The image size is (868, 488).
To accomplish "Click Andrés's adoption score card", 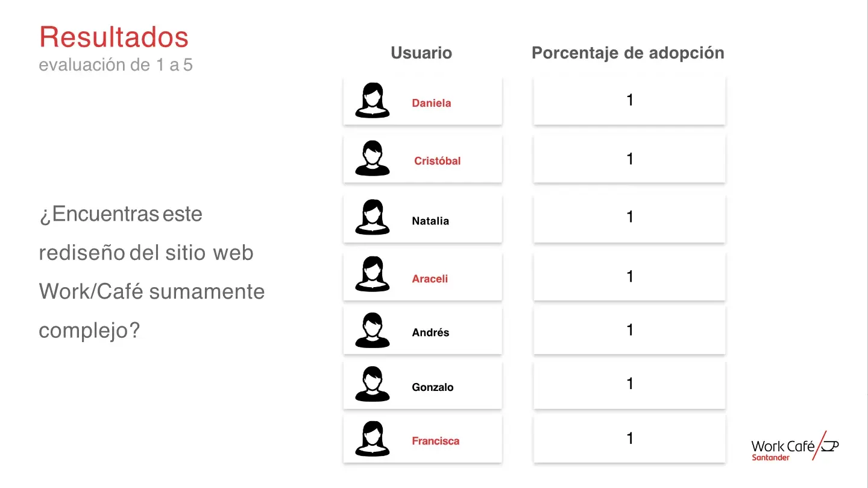I will pos(630,330).
